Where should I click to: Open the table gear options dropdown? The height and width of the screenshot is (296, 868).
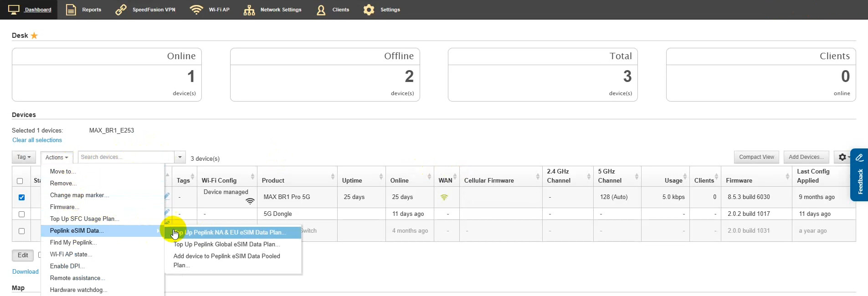coord(843,157)
